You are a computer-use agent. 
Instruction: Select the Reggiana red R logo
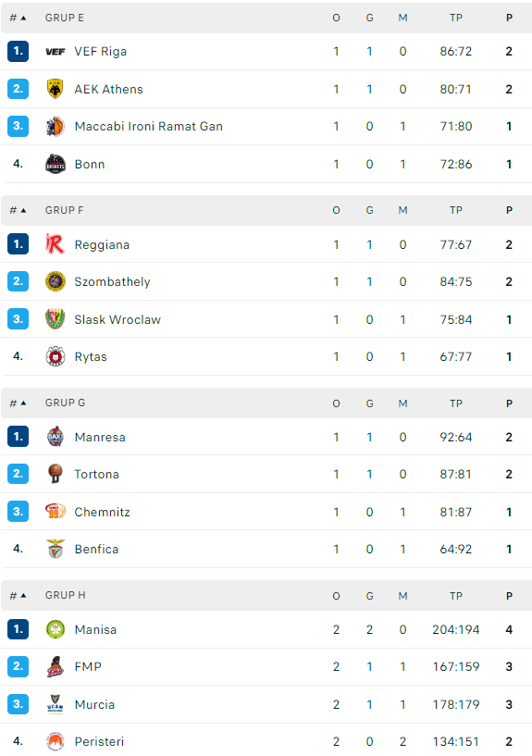(55, 244)
